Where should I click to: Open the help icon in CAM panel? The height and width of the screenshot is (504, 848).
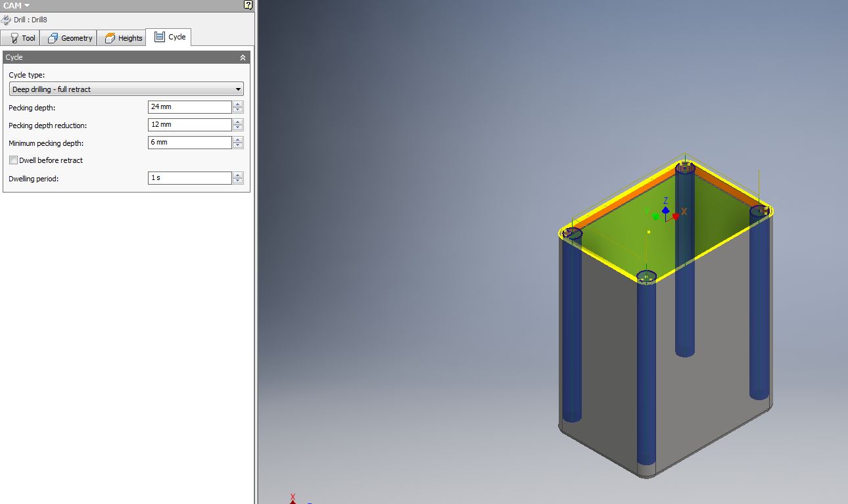pos(248,5)
